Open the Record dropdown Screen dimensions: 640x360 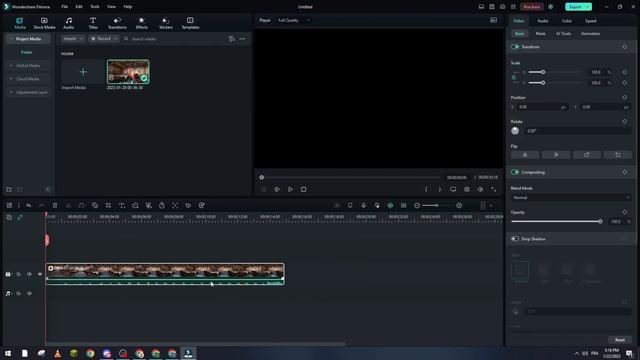click(x=104, y=39)
